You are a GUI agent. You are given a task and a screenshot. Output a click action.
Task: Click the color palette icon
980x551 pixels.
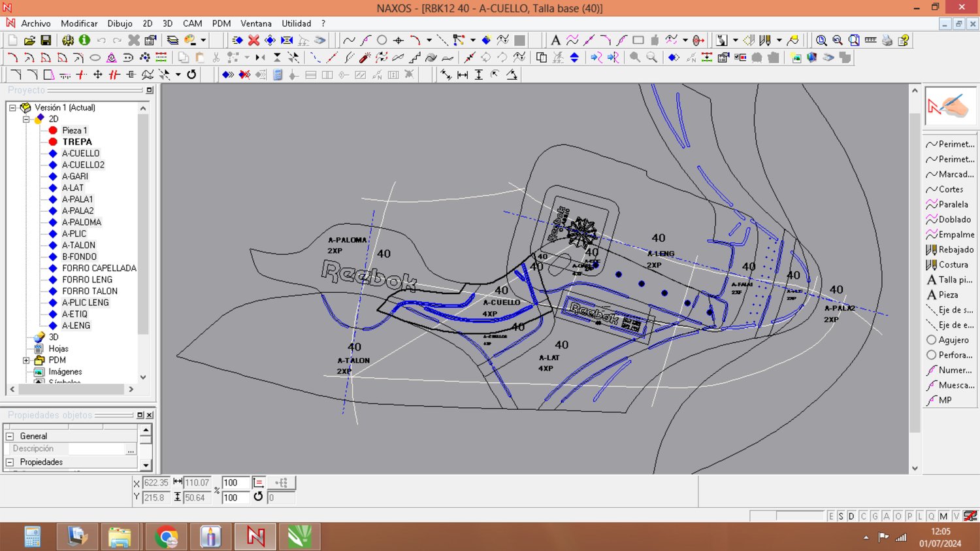pyautogui.click(x=190, y=41)
